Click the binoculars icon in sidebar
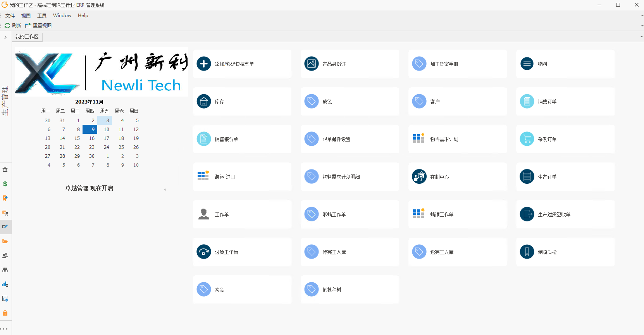This screenshot has height=335, width=644. tap(5, 270)
